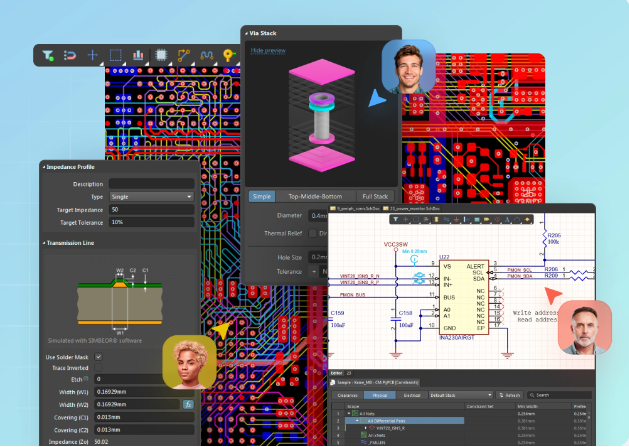Toggle the Use Solder Mask checkbox

click(x=100, y=357)
